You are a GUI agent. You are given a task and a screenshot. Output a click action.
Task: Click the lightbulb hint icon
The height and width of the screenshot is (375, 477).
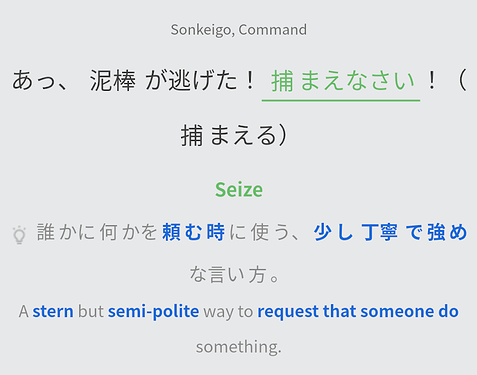coord(19,235)
